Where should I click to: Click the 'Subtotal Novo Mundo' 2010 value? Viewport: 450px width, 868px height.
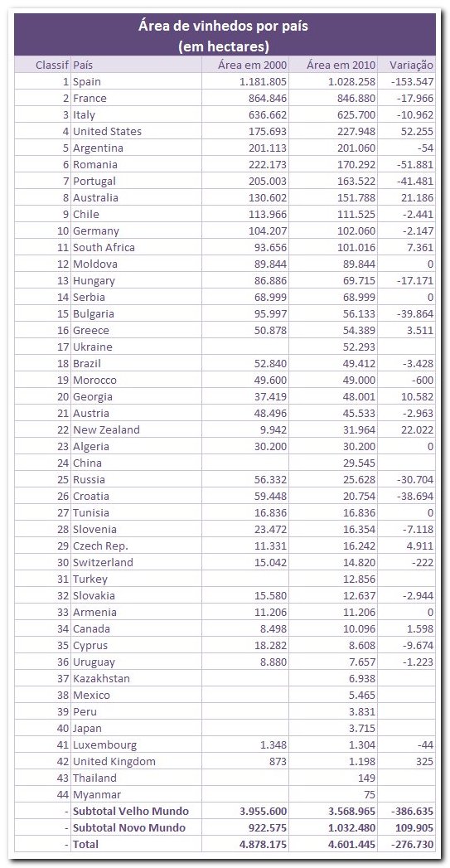349,827
